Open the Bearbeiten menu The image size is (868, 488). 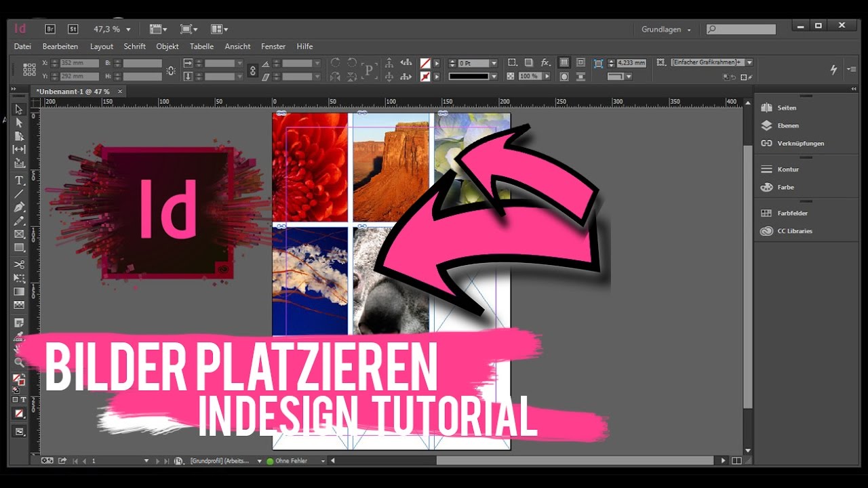point(60,46)
